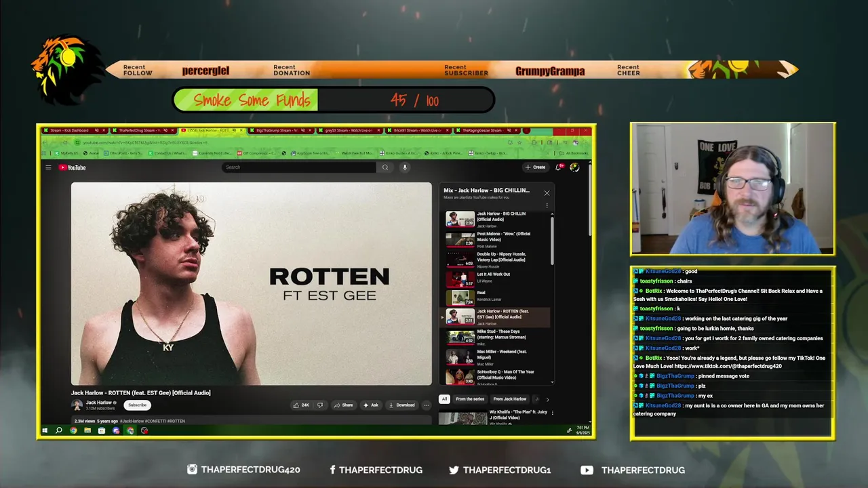Viewport: 868px width, 488px height.
Task: Open YouTube notifications bell
Action: (x=559, y=167)
